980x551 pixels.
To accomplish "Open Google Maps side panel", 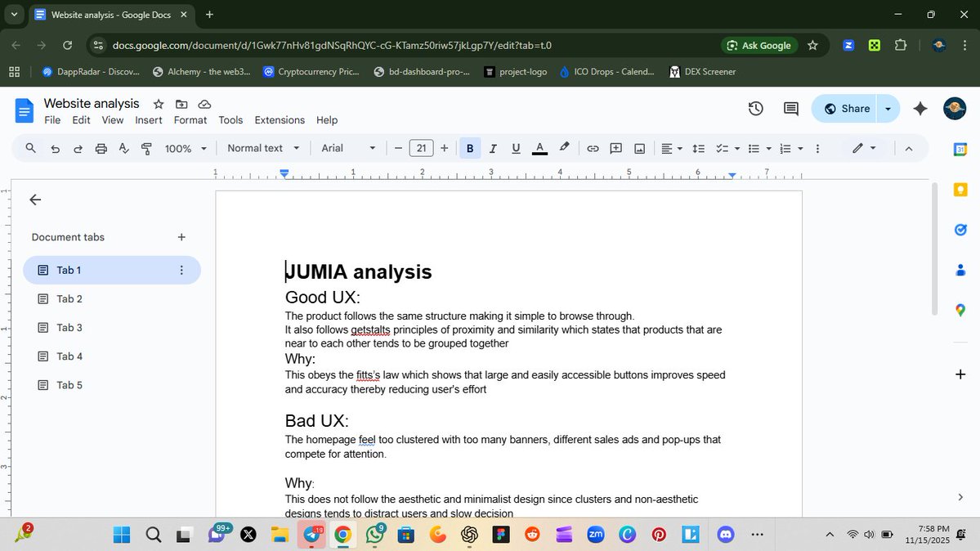I will (x=960, y=310).
